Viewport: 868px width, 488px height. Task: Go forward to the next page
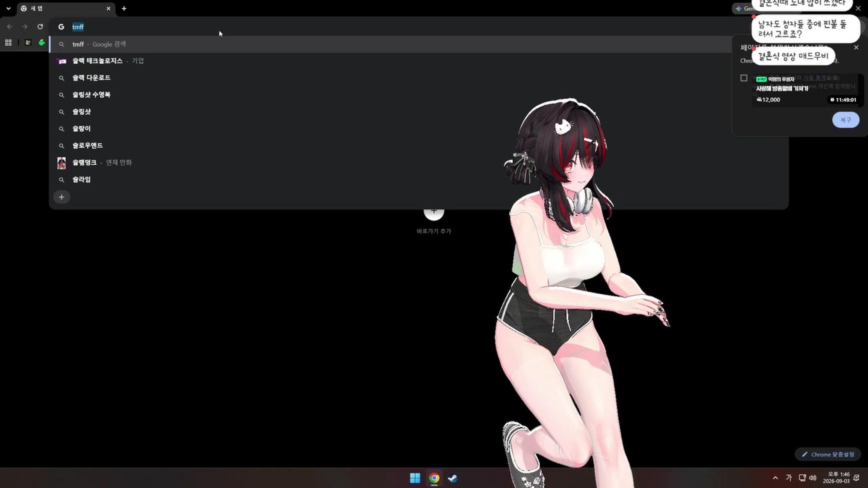tap(25, 27)
